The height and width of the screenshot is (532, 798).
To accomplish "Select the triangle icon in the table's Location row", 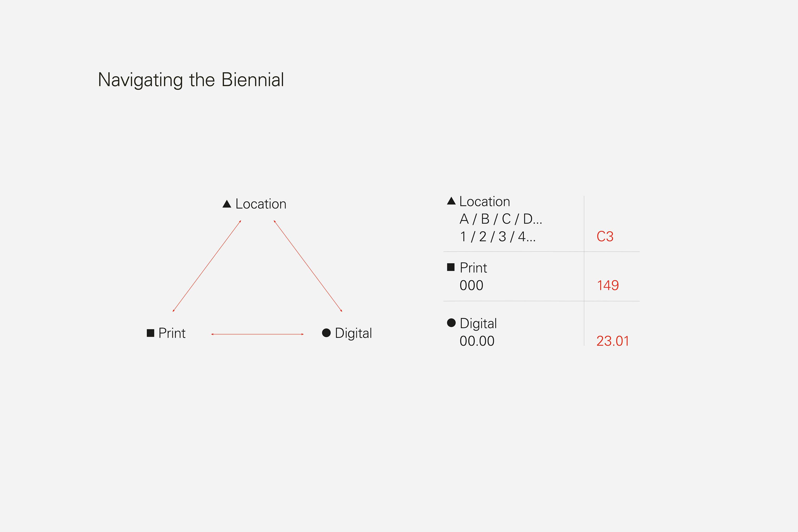I will [451, 201].
